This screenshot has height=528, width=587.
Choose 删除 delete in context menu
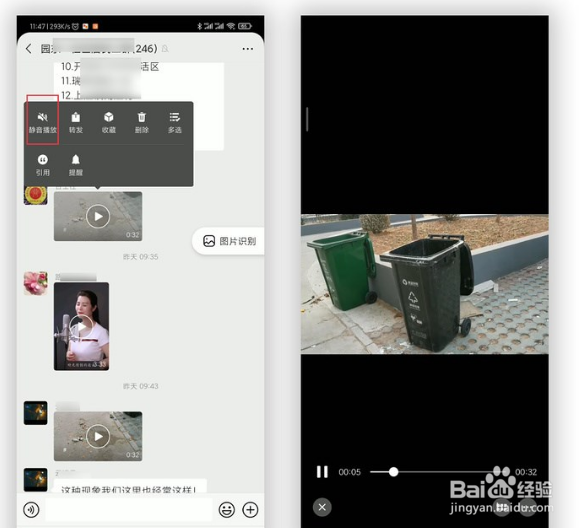142,122
